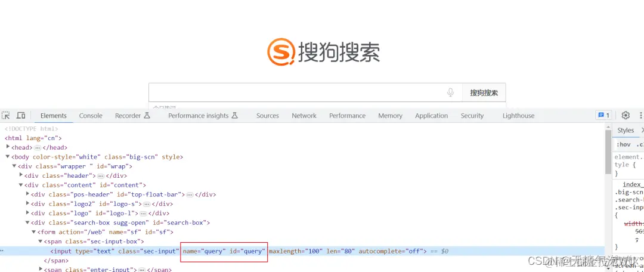This screenshot has height=272, width=644.
Task: Open the Performance tab
Action: coord(348,116)
